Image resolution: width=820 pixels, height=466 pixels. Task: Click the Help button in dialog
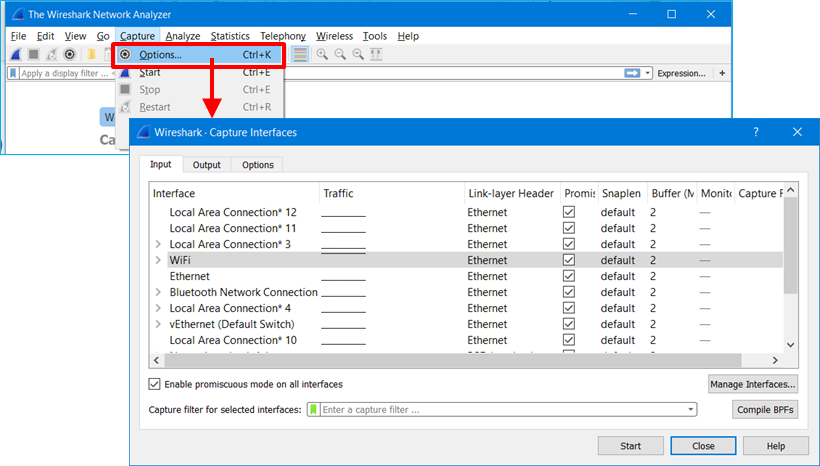(x=776, y=446)
